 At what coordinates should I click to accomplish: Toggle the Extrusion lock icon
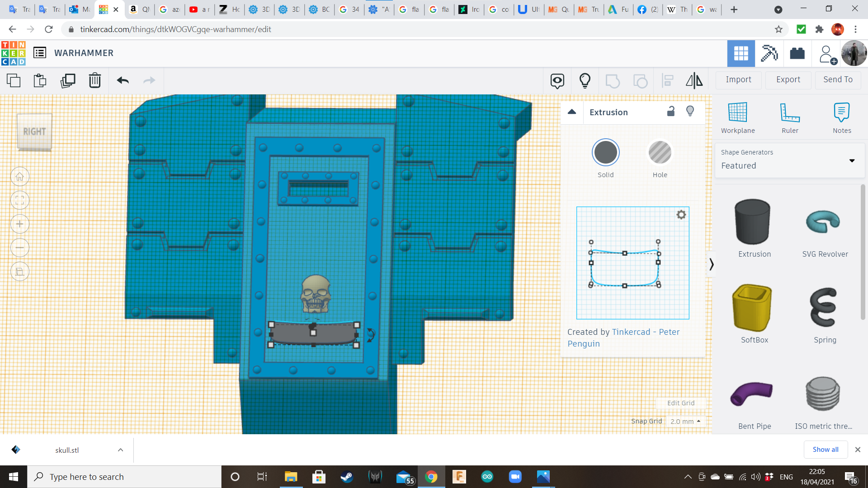[671, 112]
